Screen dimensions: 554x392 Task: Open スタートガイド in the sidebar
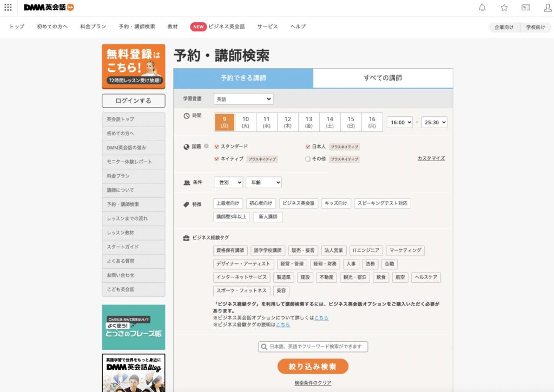(134, 247)
